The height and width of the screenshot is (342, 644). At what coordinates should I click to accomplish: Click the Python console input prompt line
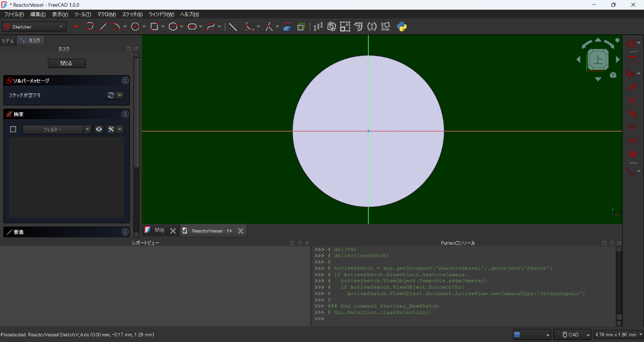464,319
